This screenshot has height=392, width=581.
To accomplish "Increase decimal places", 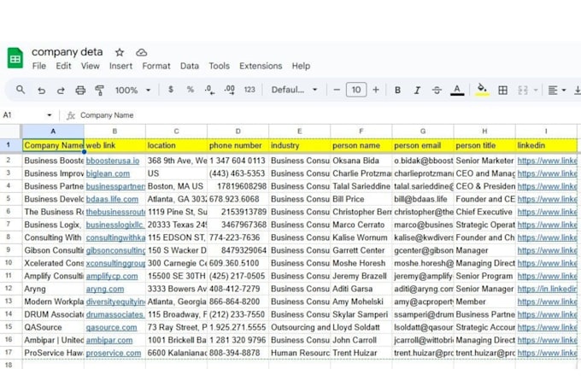I will click(x=229, y=90).
